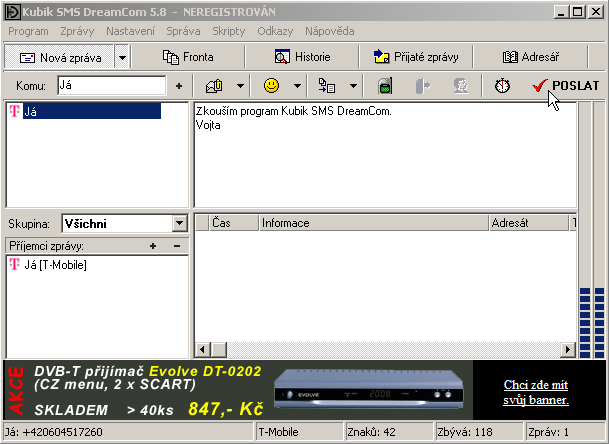The height and width of the screenshot is (444, 609).
Task: Click the phone number +420604517260 in status bar
Action: click(63, 432)
